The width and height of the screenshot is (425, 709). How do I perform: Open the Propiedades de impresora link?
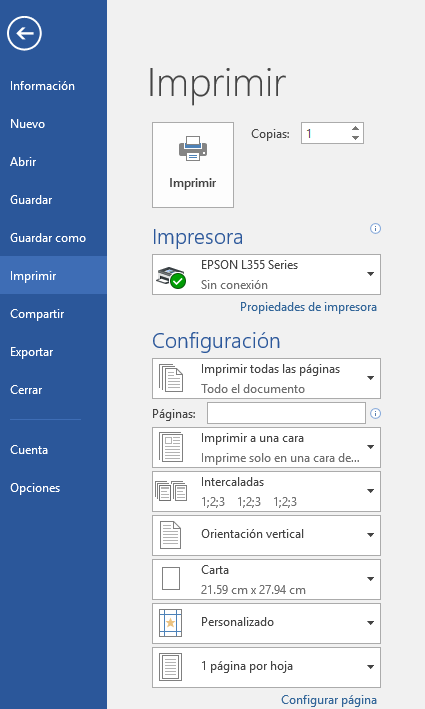tap(308, 307)
